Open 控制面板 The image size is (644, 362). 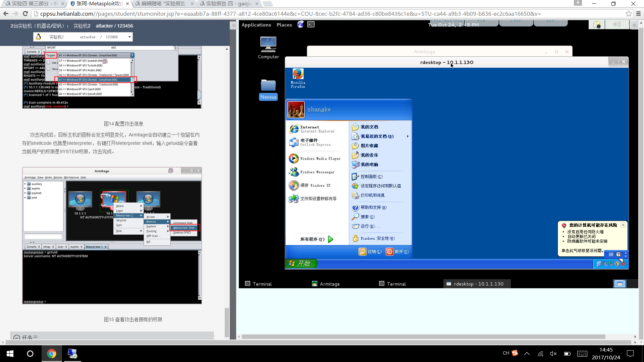click(367, 177)
